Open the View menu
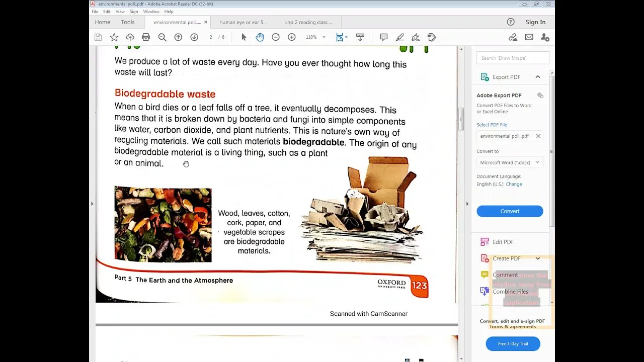The image size is (644, 362). pos(120,12)
